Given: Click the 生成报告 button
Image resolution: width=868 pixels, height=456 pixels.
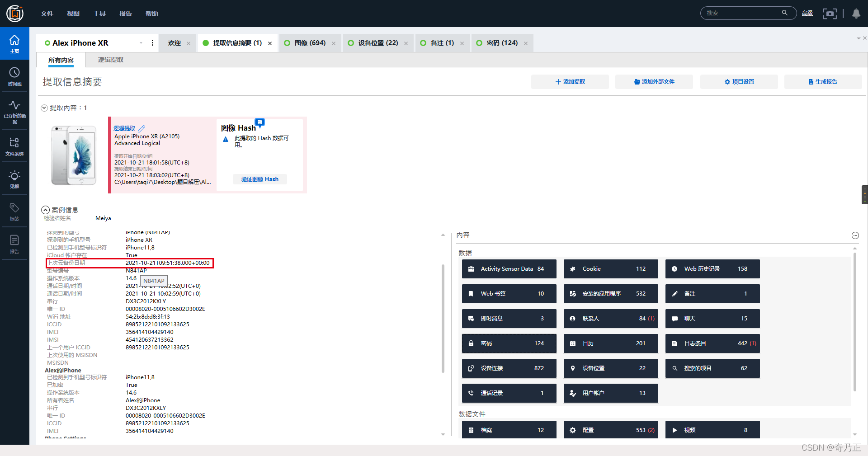Looking at the screenshot, I should click(x=823, y=82).
